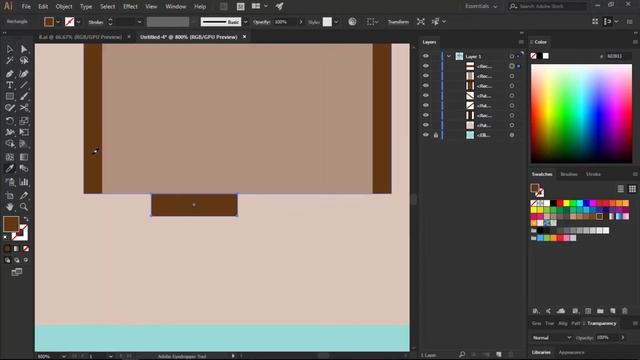This screenshot has width=640, height=360.
Task: Enable Draw Inside mode
Action: pyautogui.click(x=26, y=260)
